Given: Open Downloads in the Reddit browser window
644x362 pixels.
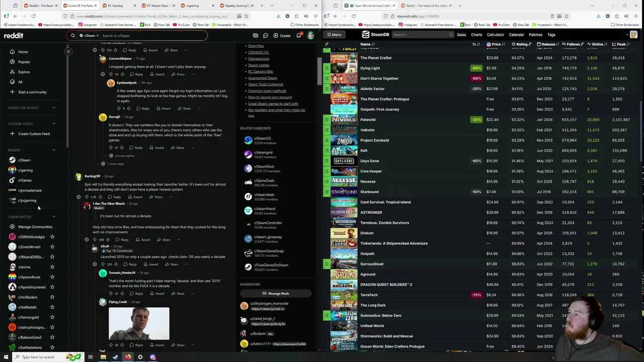Looking at the screenshot, I should 278,16.
